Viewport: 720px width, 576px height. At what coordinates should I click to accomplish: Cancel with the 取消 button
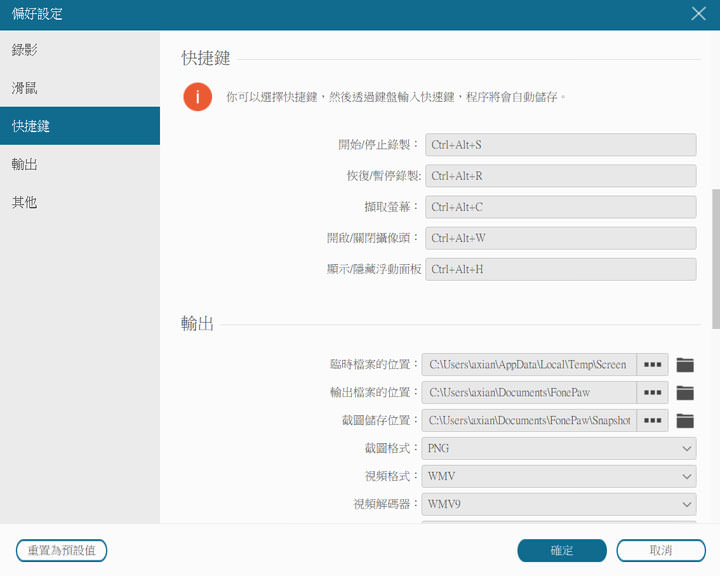pyautogui.click(x=661, y=550)
